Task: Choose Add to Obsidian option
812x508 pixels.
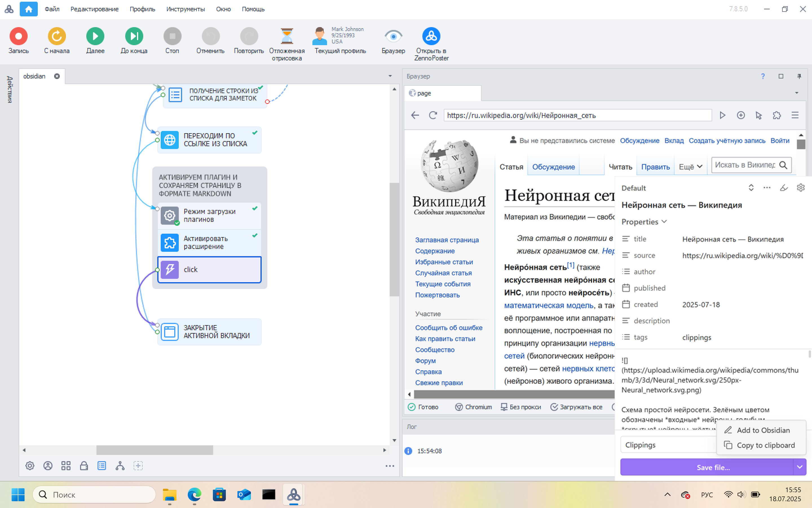Action: coord(761,430)
